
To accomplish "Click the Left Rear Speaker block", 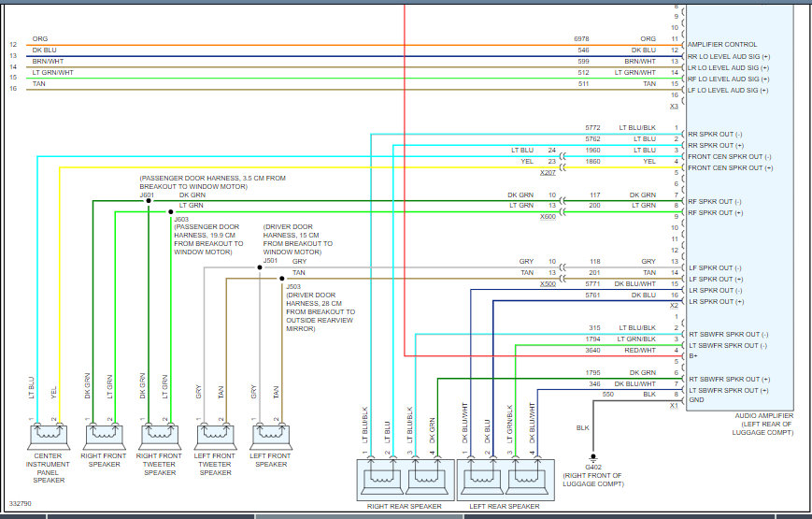I will tap(506, 478).
